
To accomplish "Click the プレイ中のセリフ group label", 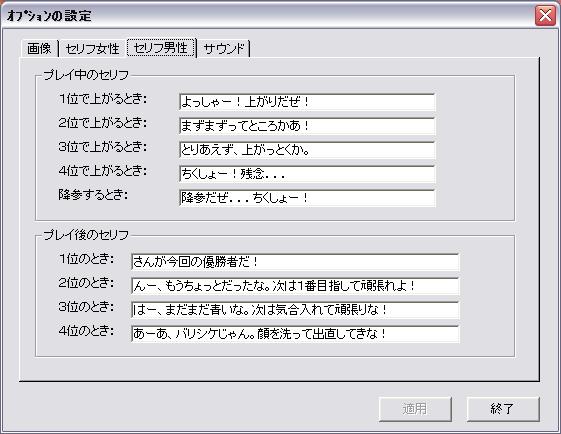I will [x=86, y=75].
